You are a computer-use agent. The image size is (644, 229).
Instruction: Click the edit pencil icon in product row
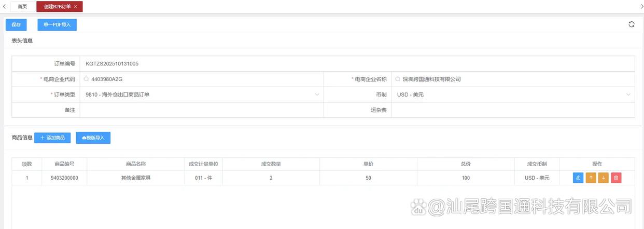pyautogui.click(x=578, y=178)
